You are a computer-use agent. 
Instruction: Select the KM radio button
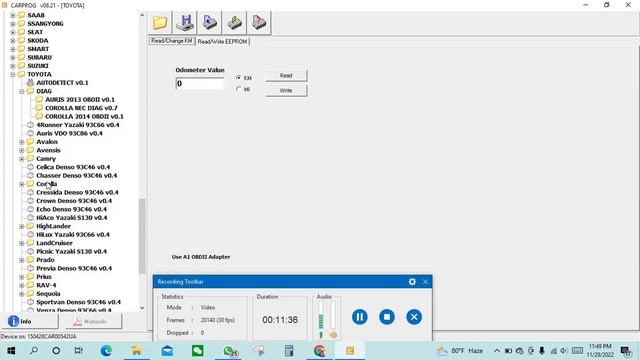coord(239,78)
